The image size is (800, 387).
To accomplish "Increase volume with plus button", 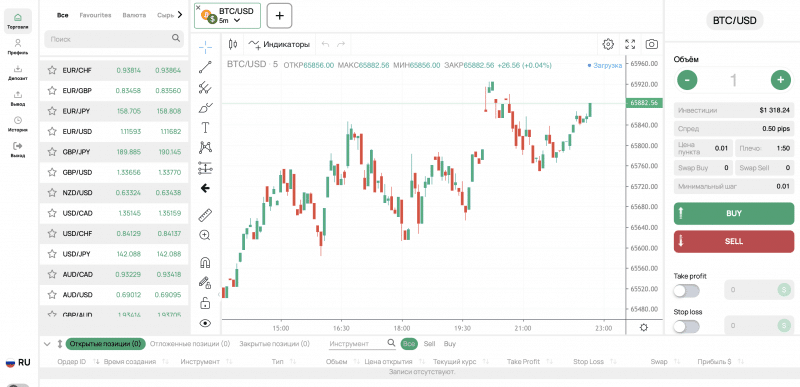I will click(x=781, y=80).
